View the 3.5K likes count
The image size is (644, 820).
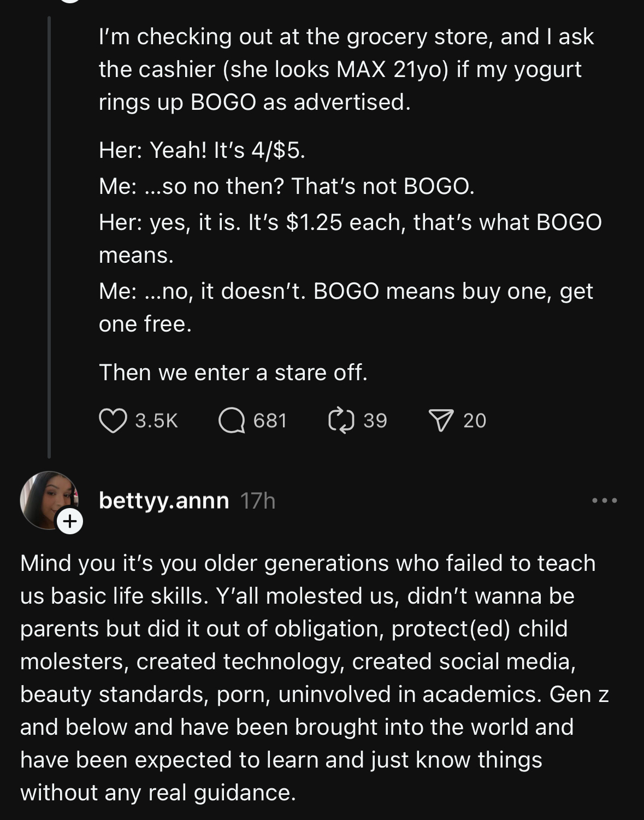pyautogui.click(x=156, y=421)
